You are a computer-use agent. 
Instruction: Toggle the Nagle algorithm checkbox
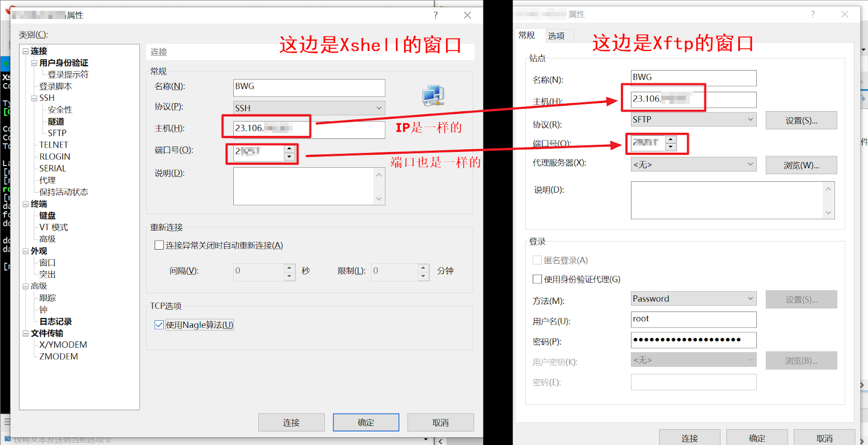[x=159, y=325]
